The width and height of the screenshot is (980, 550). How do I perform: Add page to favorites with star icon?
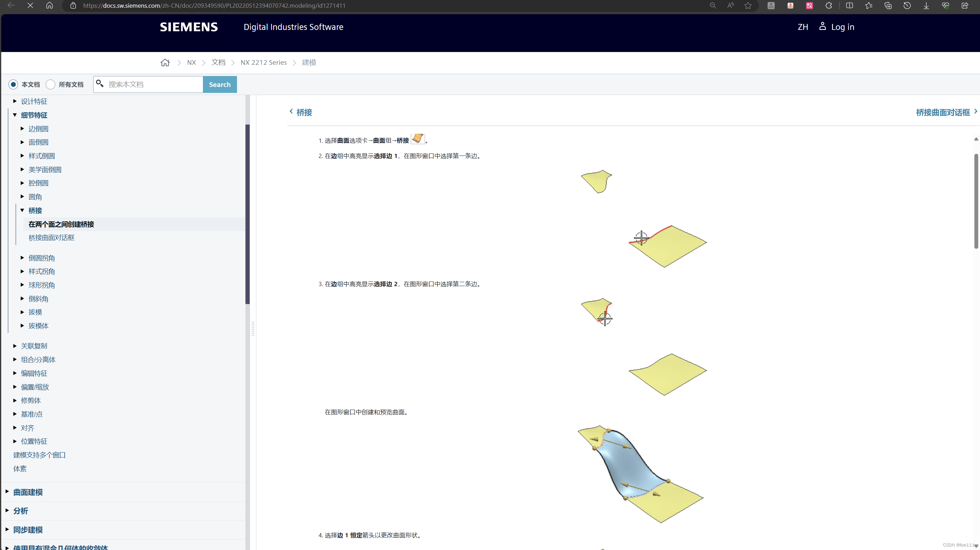pos(748,5)
